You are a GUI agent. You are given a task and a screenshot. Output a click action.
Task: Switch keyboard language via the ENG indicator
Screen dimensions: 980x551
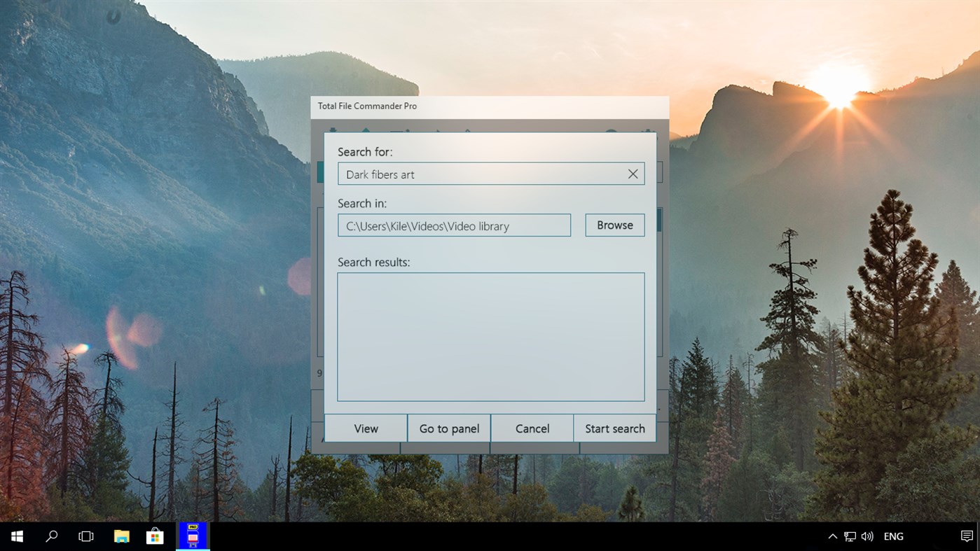click(x=893, y=536)
